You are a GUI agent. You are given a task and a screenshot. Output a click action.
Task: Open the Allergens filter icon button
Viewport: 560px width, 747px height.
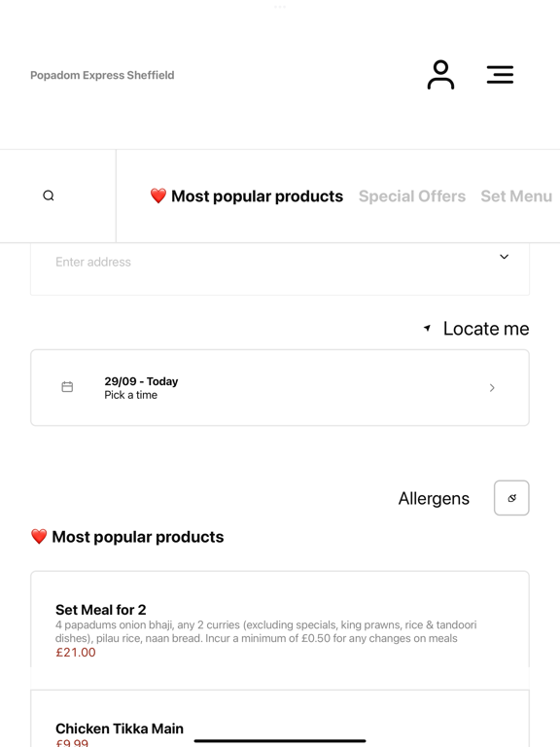pyautogui.click(x=511, y=498)
